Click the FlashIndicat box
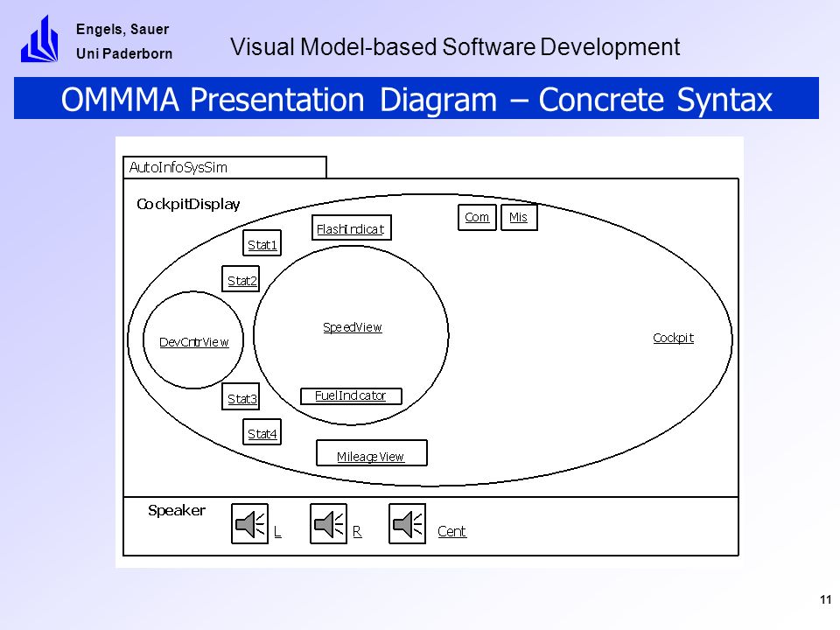Image resolution: width=840 pixels, height=630 pixels. point(352,227)
